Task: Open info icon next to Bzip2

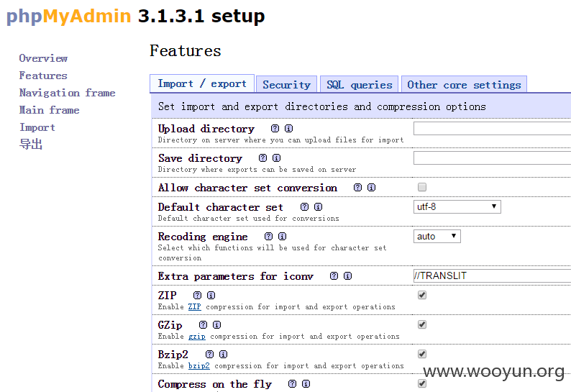Action: pos(224,355)
